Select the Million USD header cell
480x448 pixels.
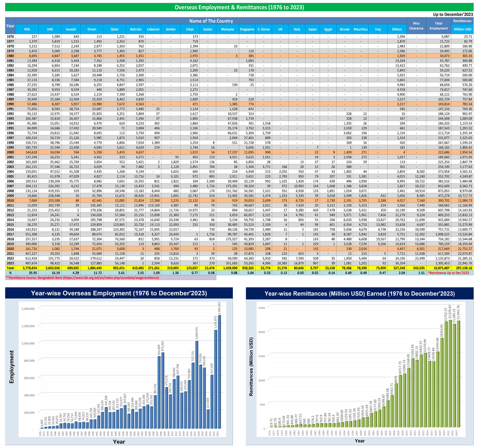point(462,29)
